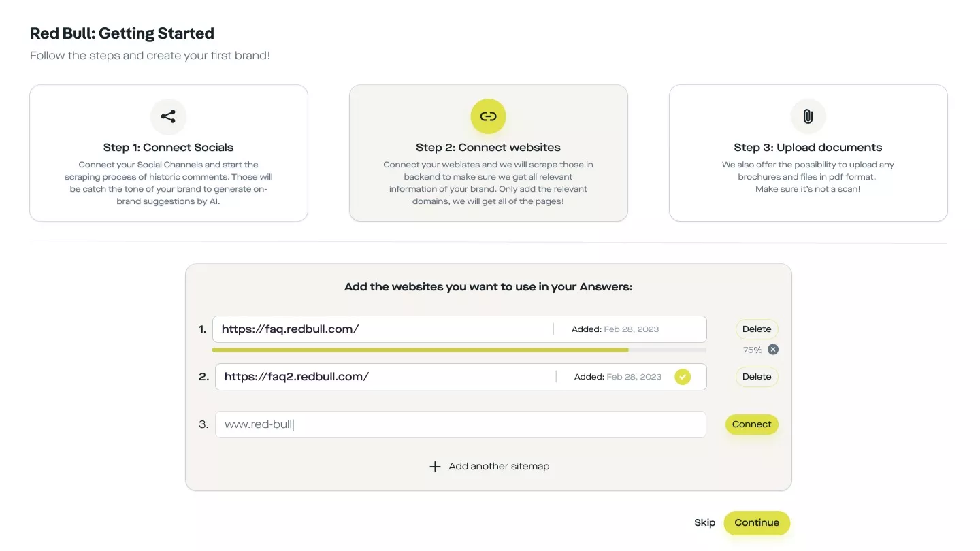
Task: Select the Step 2: Connect websites card
Action: coord(488,153)
